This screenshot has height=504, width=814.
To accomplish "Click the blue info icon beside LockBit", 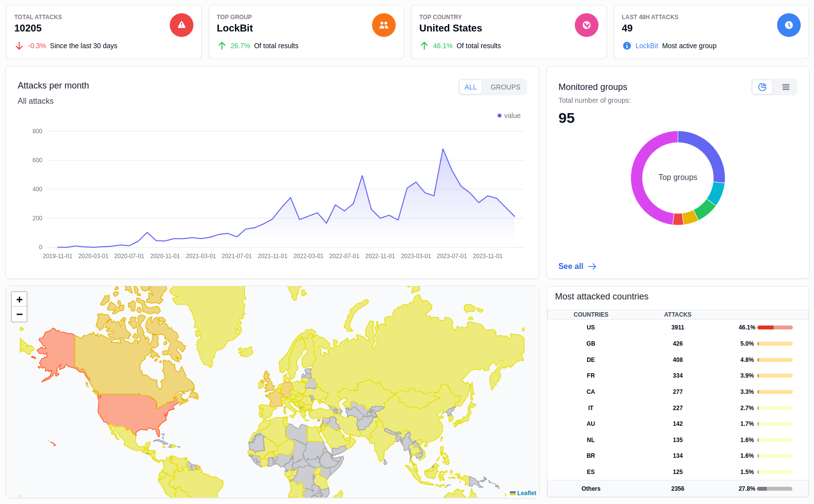I will tap(627, 46).
